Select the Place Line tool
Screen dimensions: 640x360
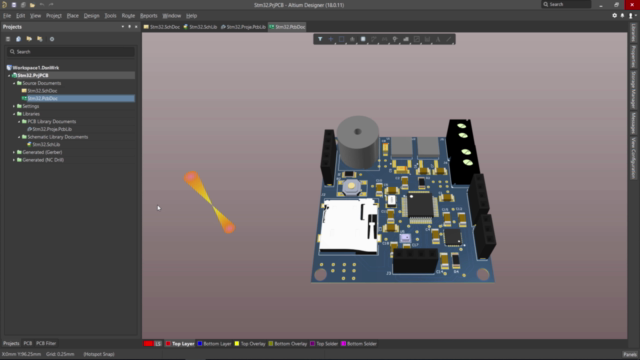[x=449, y=39]
